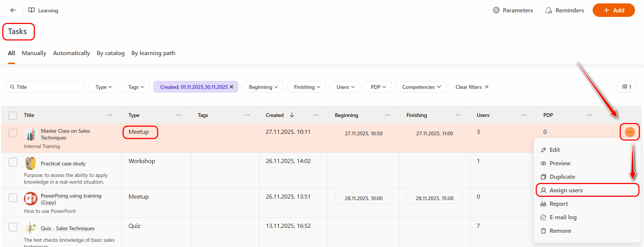Viewport: 644px width, 247px height.
Task: Toggle the select-all checkbox in header
Action: pyautogui.click(x=13, y=115)
